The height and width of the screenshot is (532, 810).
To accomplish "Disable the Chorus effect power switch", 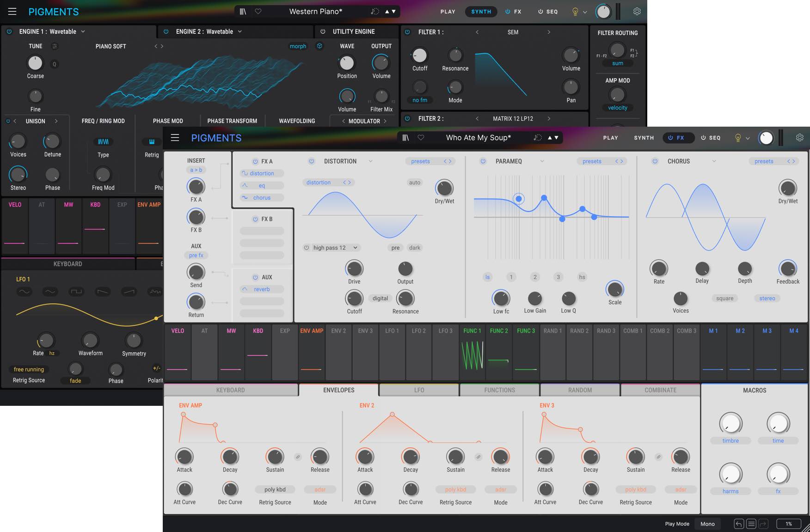I will click(655, 161).
